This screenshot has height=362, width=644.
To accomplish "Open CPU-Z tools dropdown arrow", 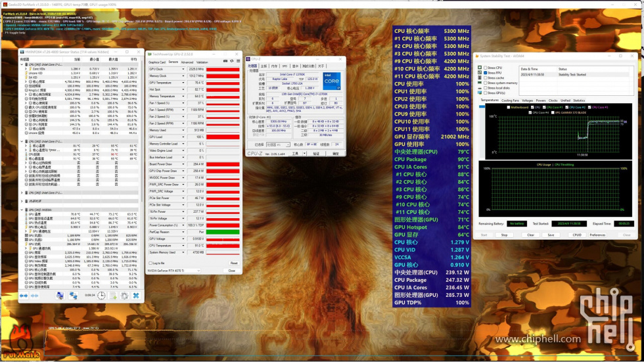I will 304,154.
